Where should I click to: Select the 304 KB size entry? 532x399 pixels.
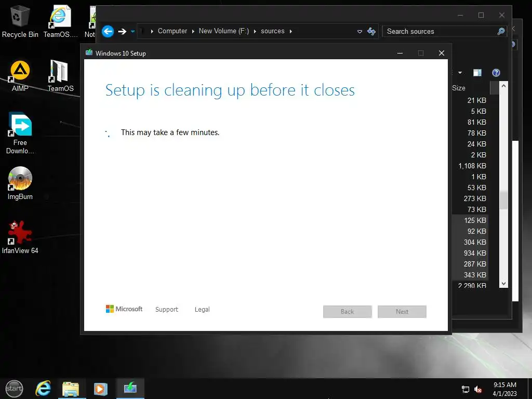[475, 242]
